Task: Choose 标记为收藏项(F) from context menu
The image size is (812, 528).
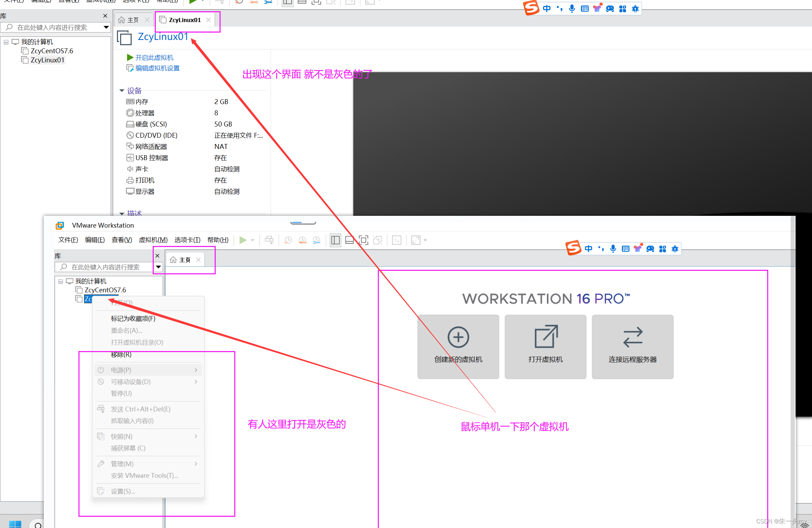Action: [133, 318]
